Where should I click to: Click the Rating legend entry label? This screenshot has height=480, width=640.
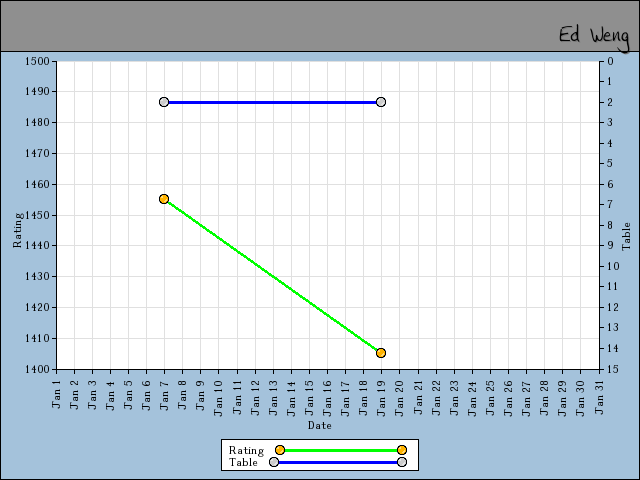point(246,450)
